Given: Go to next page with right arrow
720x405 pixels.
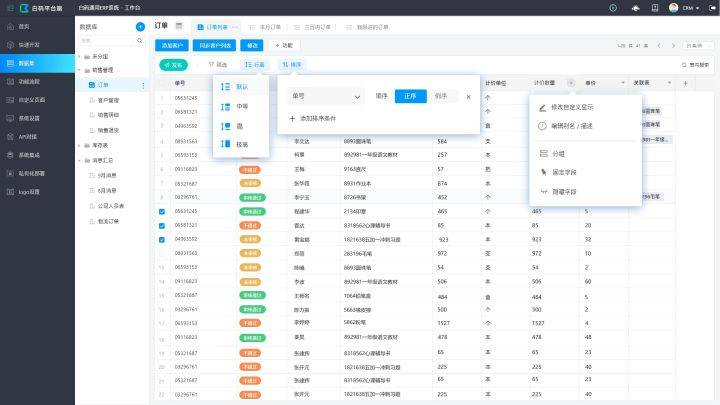Looking at the screenshot, I should pos(674,45).
